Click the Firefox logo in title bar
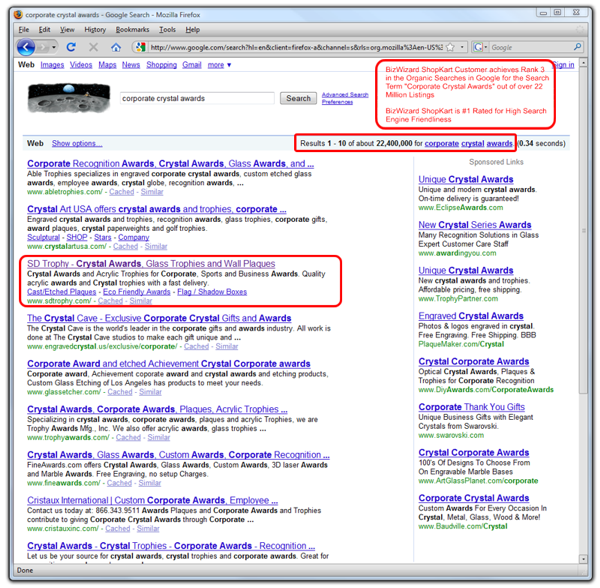Screen dimensions: 600x588 point(18,15)
